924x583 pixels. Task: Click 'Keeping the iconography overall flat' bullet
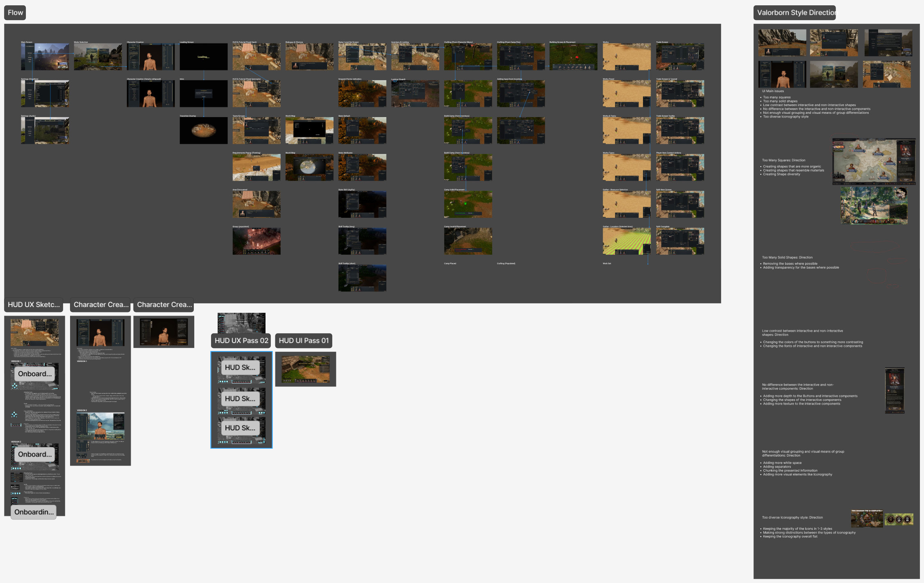(790, 536)
